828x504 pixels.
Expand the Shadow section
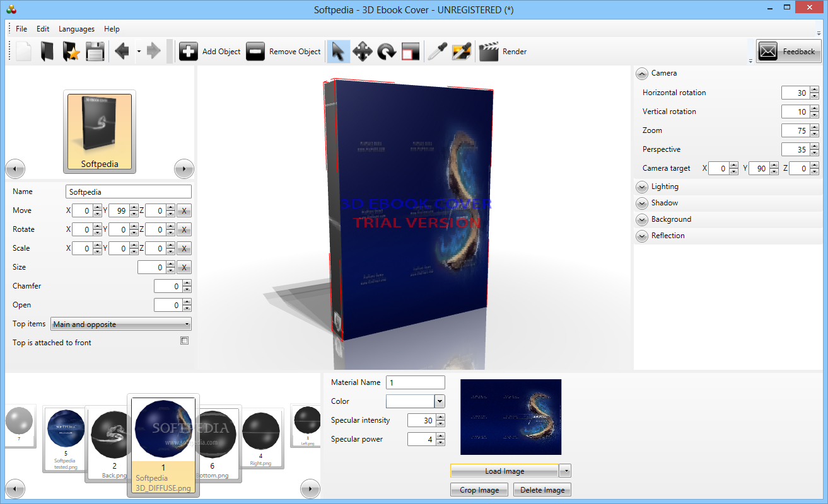pyautogui.click(x=642, y=203)
